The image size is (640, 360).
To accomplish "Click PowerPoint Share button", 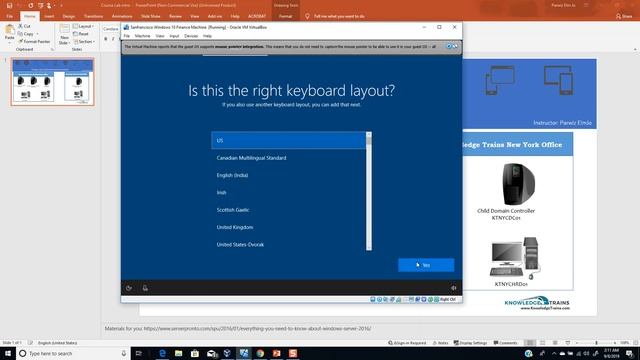I will point(624,16).
